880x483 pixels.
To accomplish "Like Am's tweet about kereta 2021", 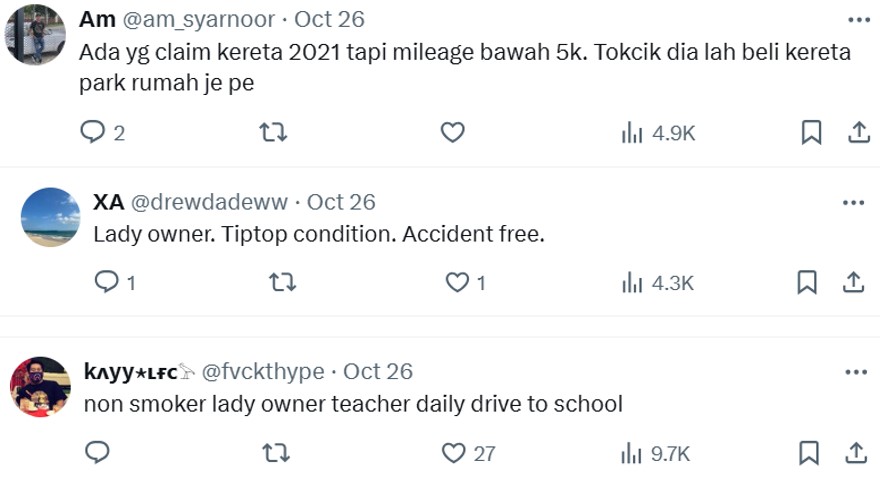I will coord(452,133).
